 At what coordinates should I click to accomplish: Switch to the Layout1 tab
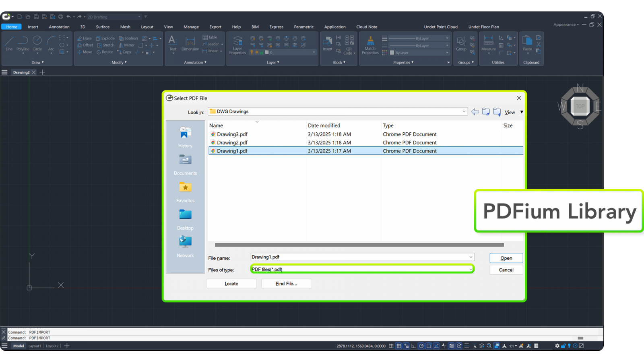(35, 346)
